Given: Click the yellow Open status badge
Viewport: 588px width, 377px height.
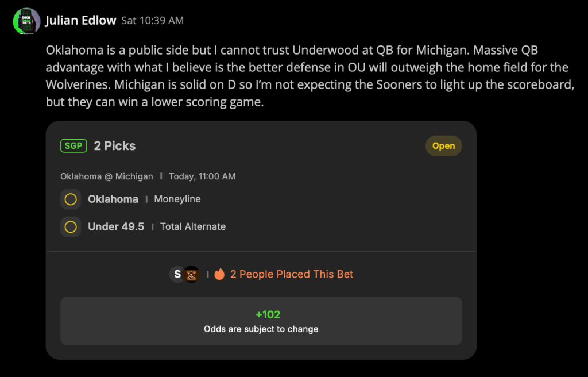Looking at the screenshot, I should point(444,146).
